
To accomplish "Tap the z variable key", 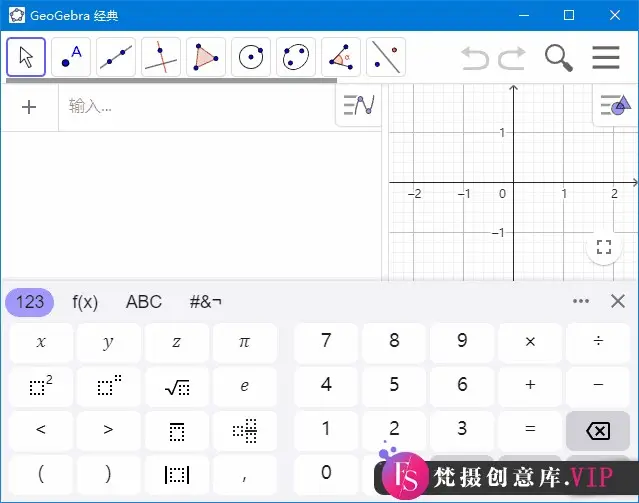I will [176, 342].
